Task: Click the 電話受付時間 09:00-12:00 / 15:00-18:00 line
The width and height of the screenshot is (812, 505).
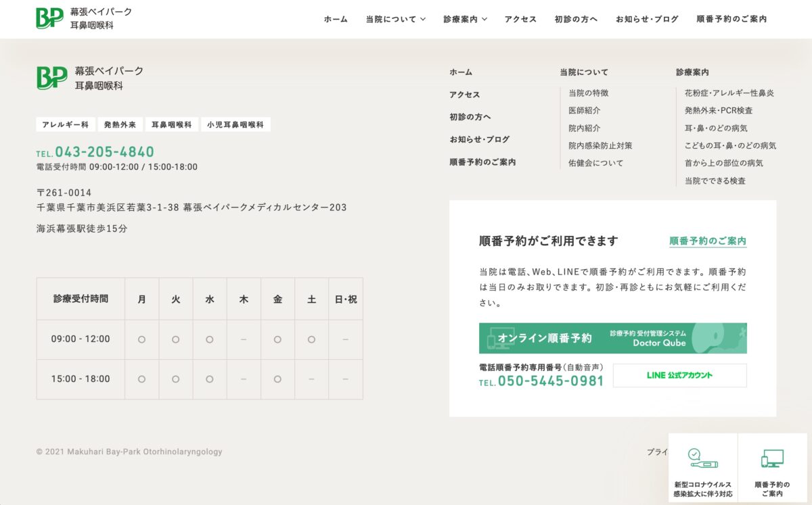Action: point(117,167)
